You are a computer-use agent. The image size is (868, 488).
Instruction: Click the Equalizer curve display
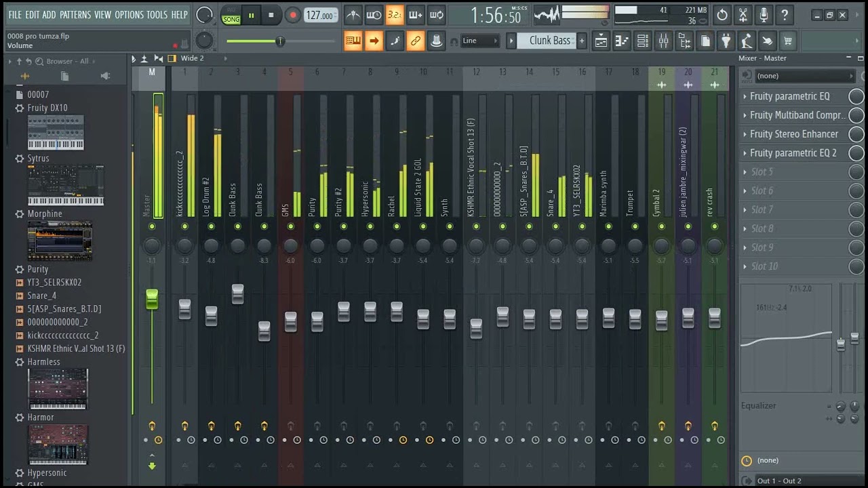[786, 338]
